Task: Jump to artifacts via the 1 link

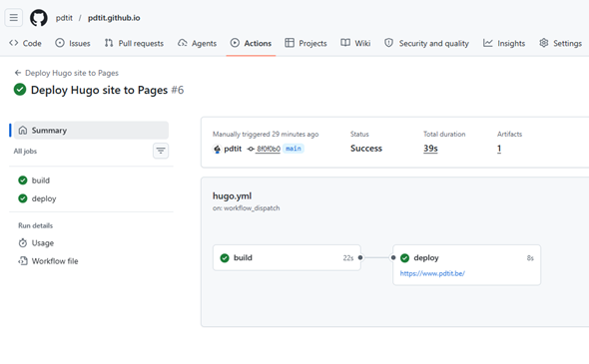Action: click(x=499, y=149)
